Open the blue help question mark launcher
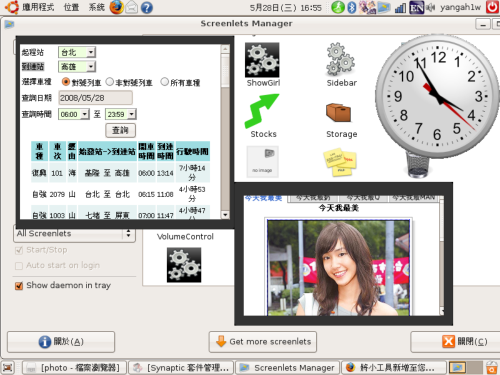The height and width of the screenshot is (375, 500). [147, 7]
